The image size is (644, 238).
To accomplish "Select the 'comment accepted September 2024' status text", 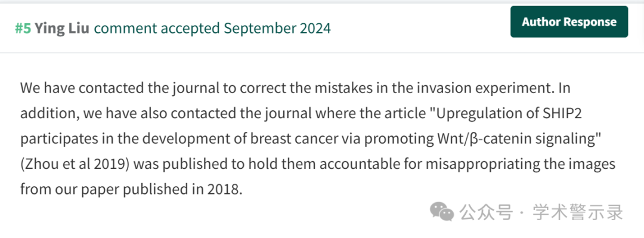I will click(212, 29).
